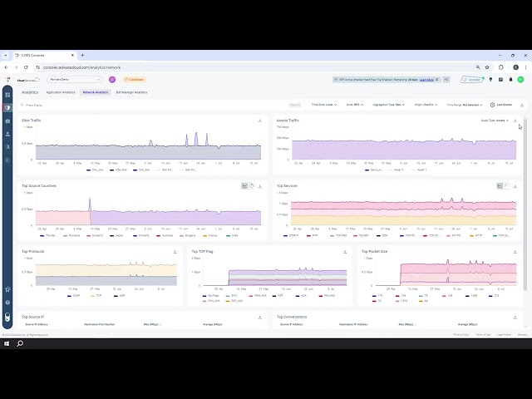Click the Filters Display search field

pyautogui.click(x=153, y=106)
